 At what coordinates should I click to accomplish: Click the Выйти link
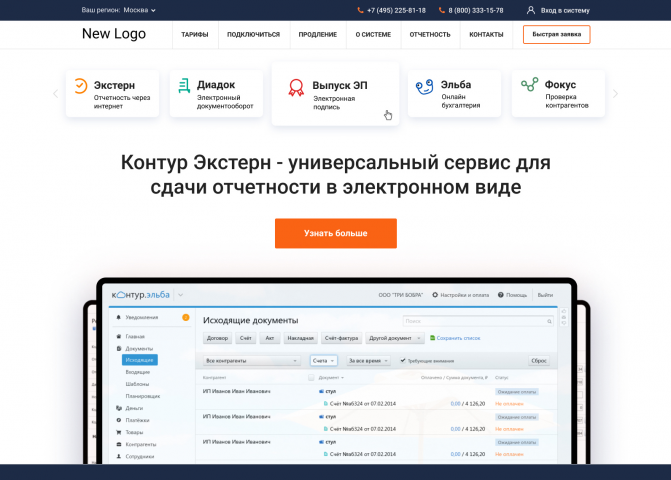(x=545, y=295)
